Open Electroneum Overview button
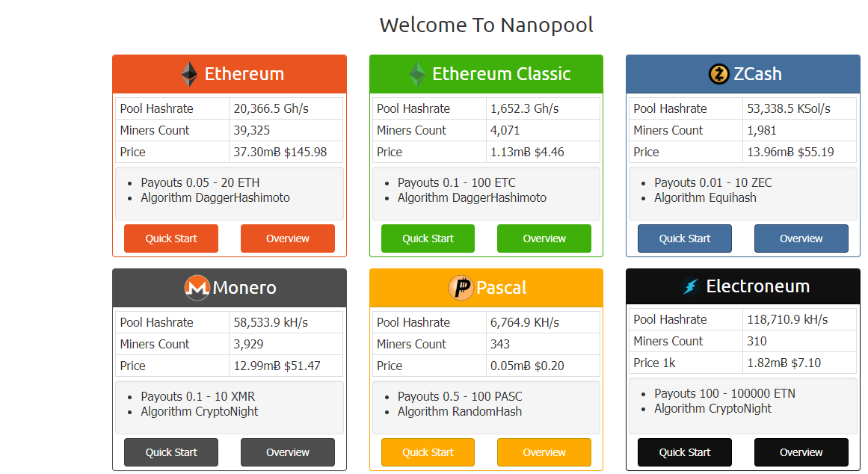Screen dimensions: 868x474 coord(801,452)
